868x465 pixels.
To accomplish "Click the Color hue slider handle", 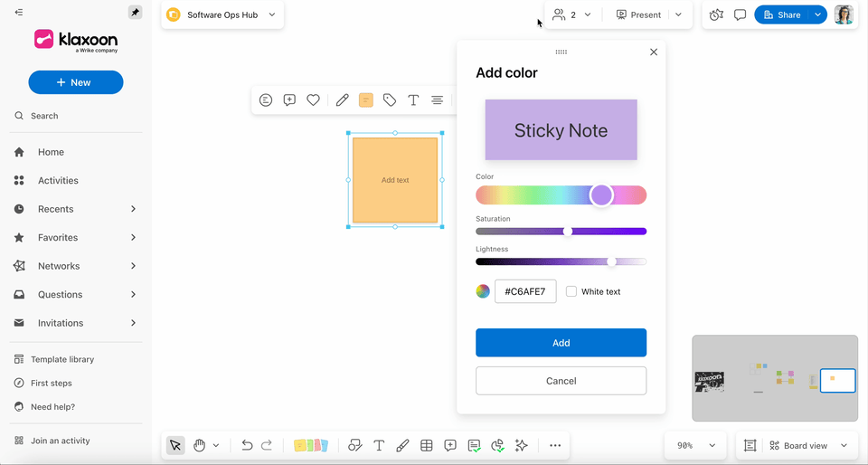I will [x=601, y=195].
